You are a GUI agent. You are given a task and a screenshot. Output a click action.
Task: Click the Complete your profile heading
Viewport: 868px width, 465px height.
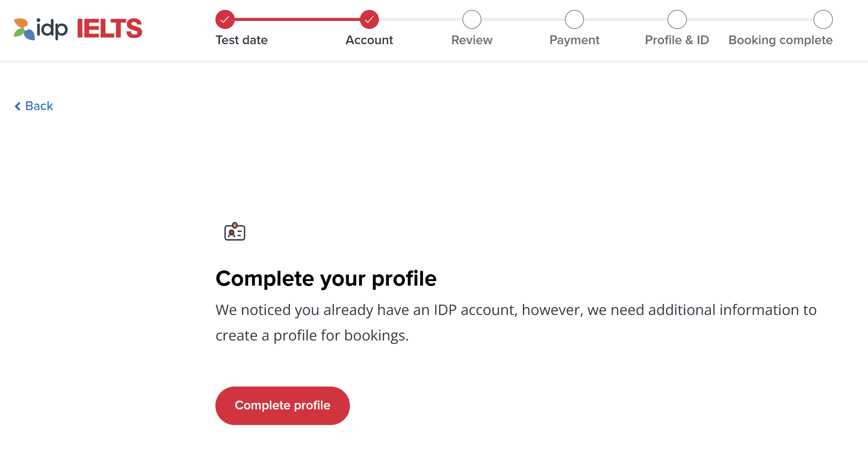coord(326,278)
